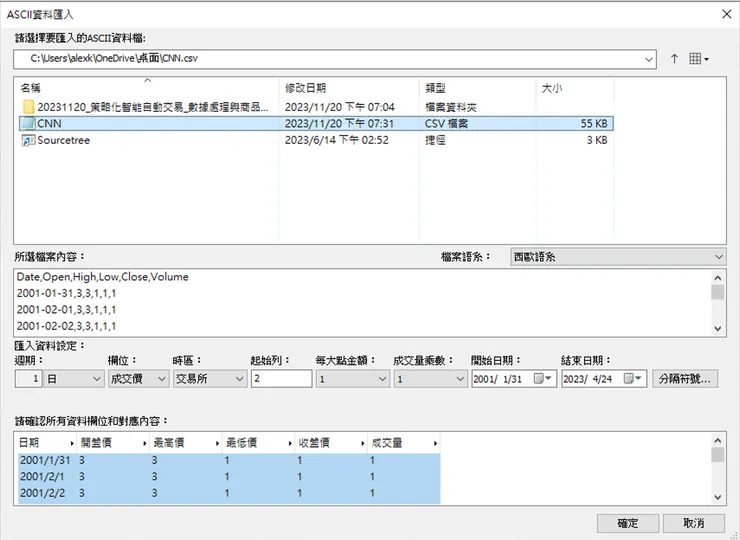Select the 2001/2/1 data row

[229, 477]
